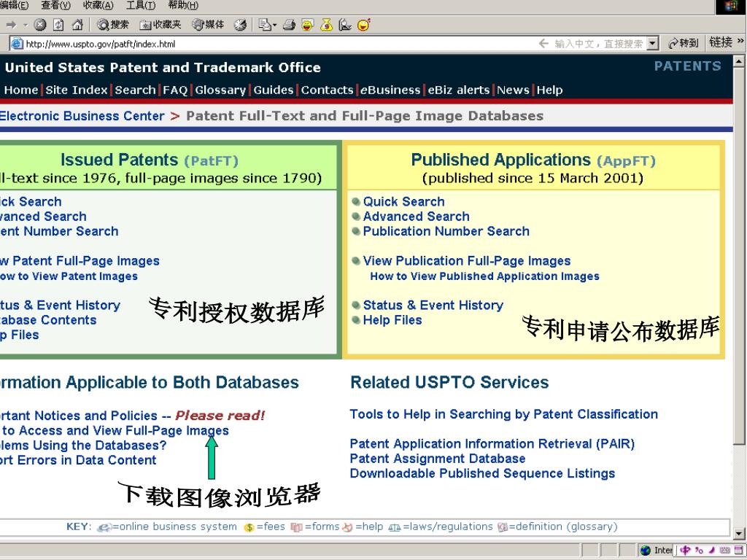Open the News link
Screen dimensions: 747x560
[x=513, y=90]
